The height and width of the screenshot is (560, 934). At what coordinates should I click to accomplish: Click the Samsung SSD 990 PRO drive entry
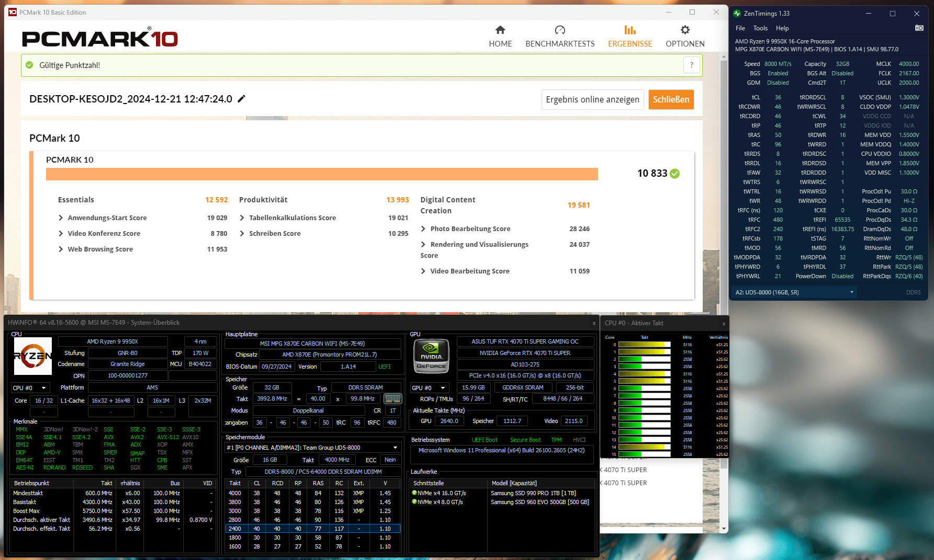click(533, 493)
